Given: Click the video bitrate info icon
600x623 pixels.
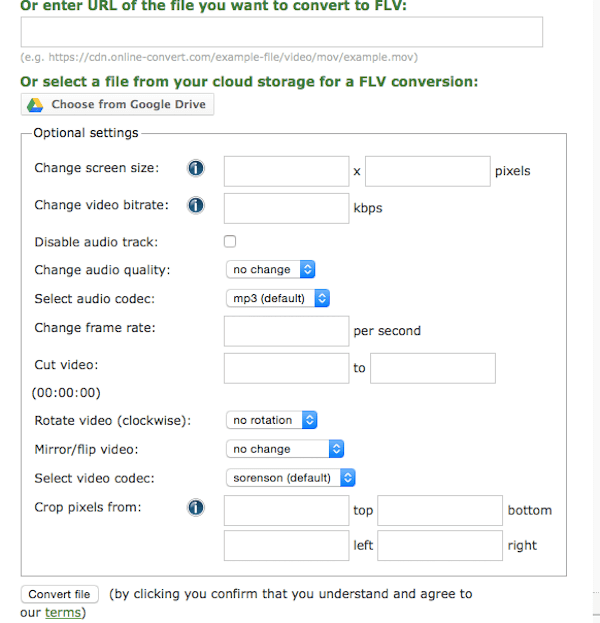Looking at the screenshot, I should (x=195, y=205).
